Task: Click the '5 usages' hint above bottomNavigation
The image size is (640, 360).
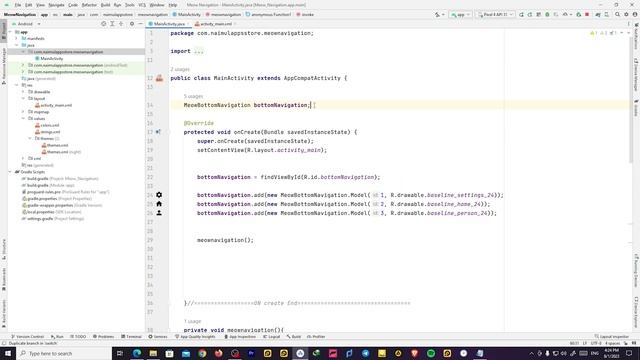Action: (x=193, y=96)
